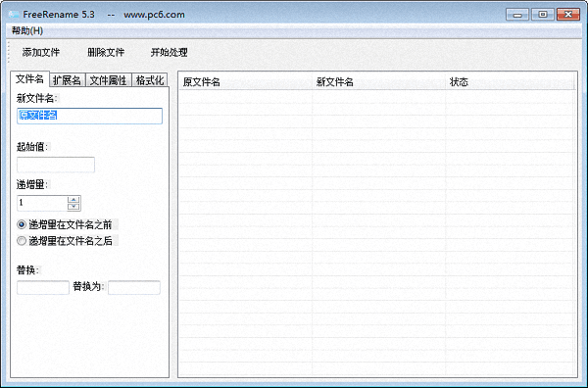Click the 添加文件 toolbar button
The image size is (588, 388).
pos(41,53)
